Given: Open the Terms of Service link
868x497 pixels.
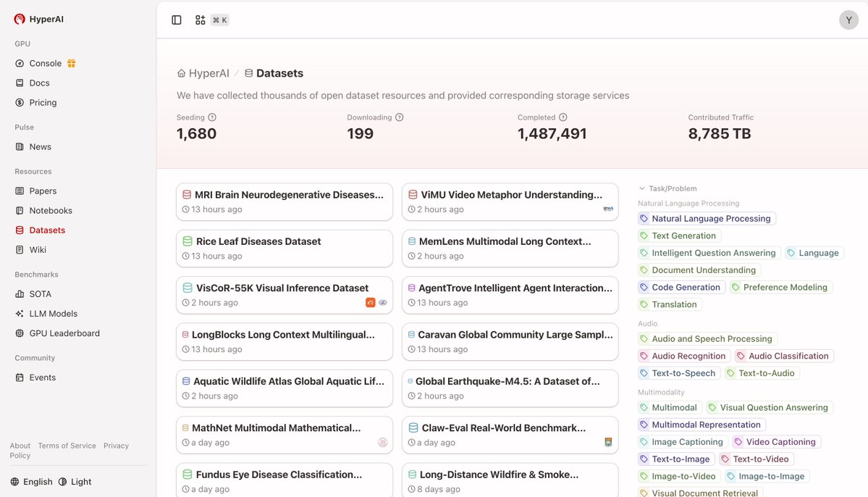Looking at the screenshot, I should point(67,446).
